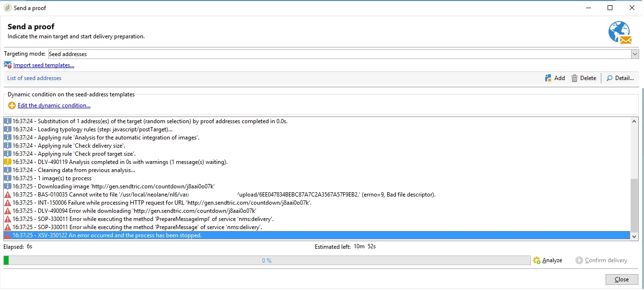The height and width of the screenshot is (290, 644).
Task: Click the trash can Delete icon
Action: [574, 78]
